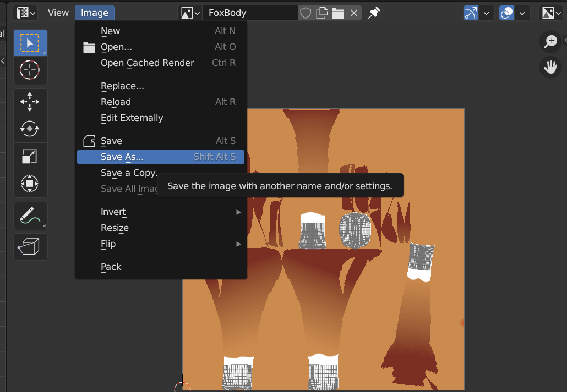Click Save in Image menu
This screenshot has height=392, width=567.
[161, 141]
